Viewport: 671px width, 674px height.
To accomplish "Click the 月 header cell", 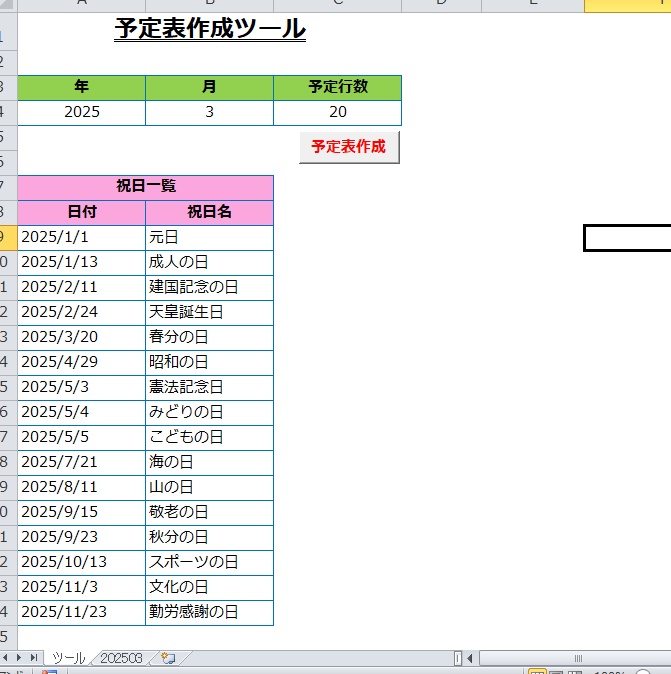I will click(209, 88).
